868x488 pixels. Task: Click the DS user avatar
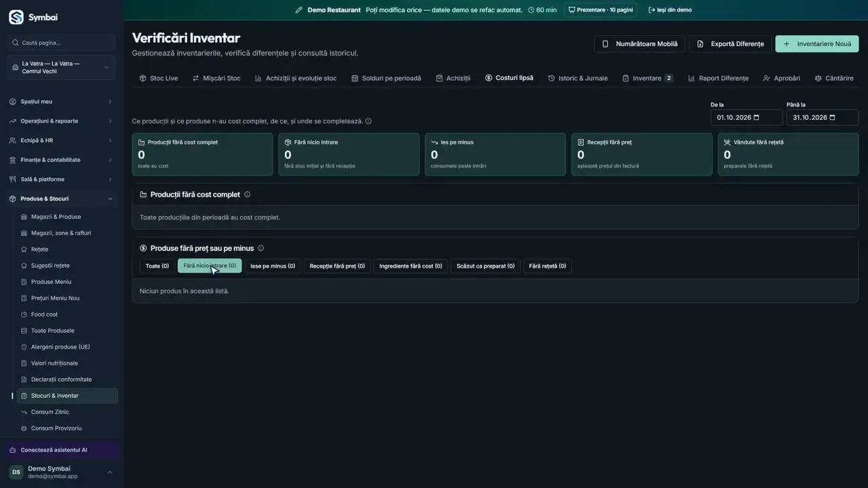tap(16, 472)
